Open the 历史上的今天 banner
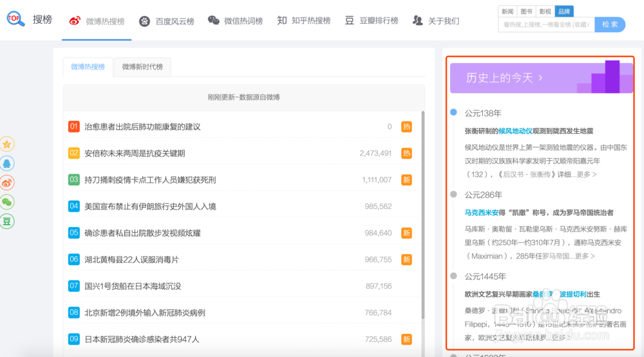This screenshot has height=357, width=644. tap(542, 77)
